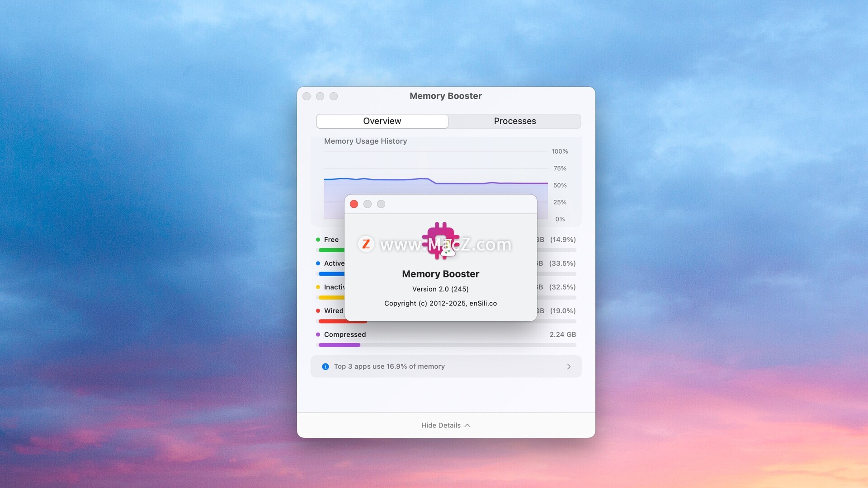The width and height of the screenshot is (868, 488).
Task: Click the Version 2.0 (245) text
Action: point(440,289)
